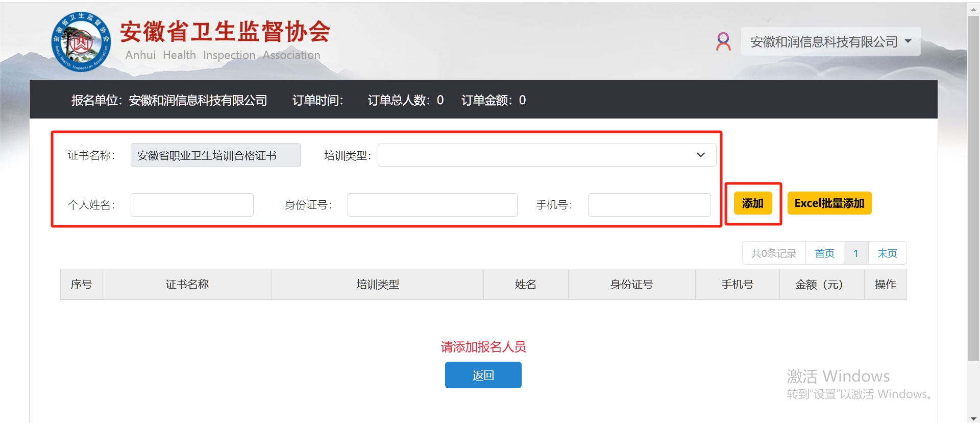Jump to 末页 in pagination
The width and height of the screenshot is (980, 423).
coord(887,253)
